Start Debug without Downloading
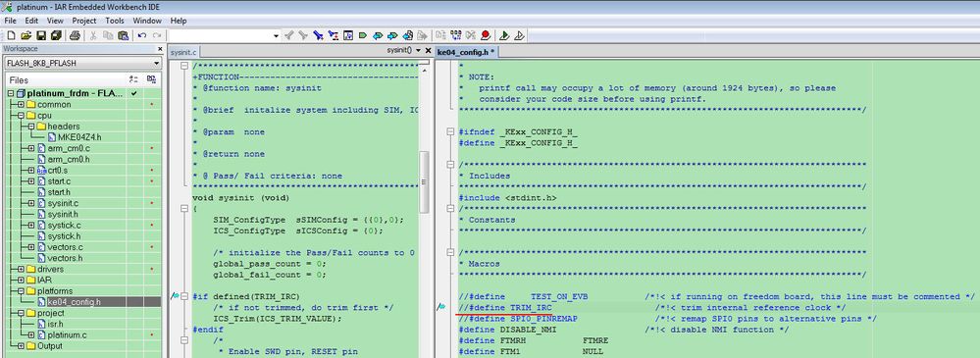The image size is (980, 358). pyautogui.click(x=518, y=35)
